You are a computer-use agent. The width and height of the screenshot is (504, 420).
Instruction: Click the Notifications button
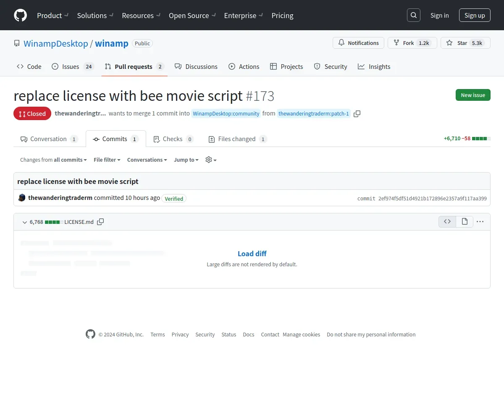tap(358, 43)
